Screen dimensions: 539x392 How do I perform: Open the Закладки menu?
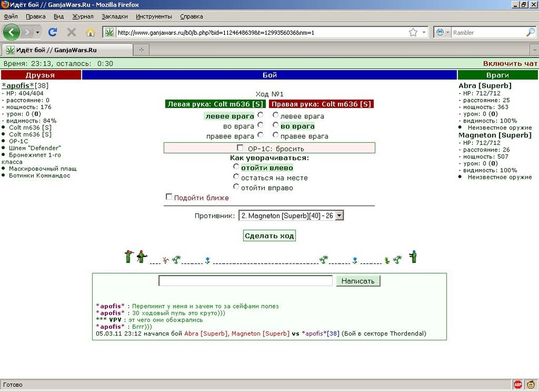coord(115,16)
